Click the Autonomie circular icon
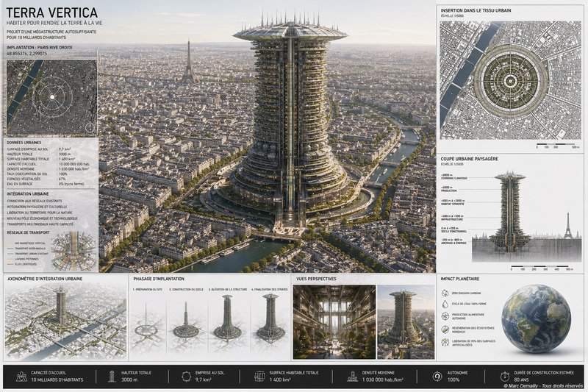Screen dimensions: 588x392 [x=432, y=375]
